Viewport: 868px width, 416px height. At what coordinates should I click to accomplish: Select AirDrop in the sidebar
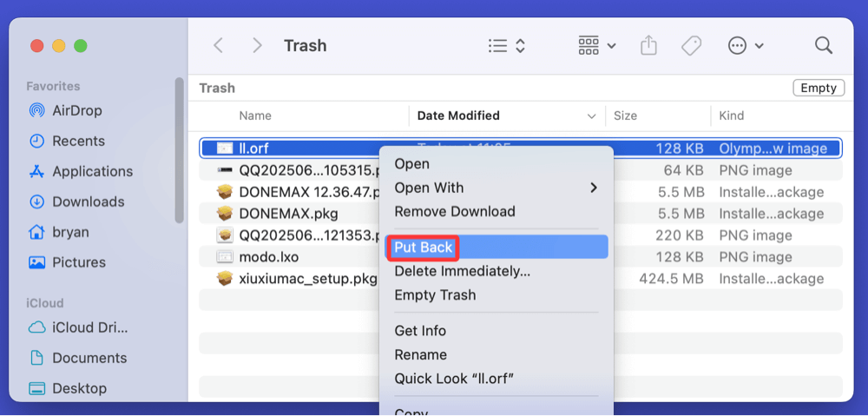coord(66,111)
